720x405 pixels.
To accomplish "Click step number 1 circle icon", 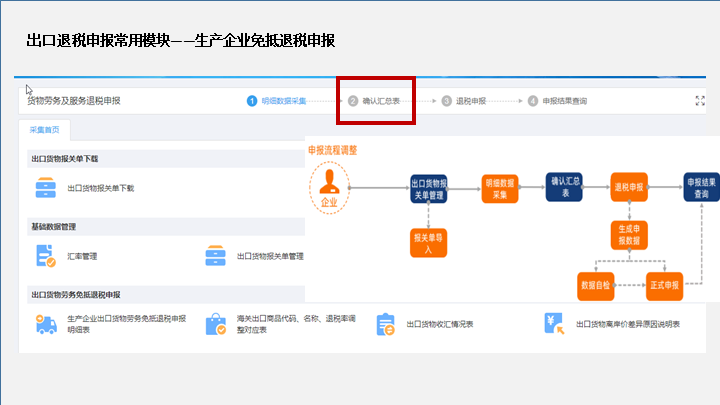I will tap(252, 101).
